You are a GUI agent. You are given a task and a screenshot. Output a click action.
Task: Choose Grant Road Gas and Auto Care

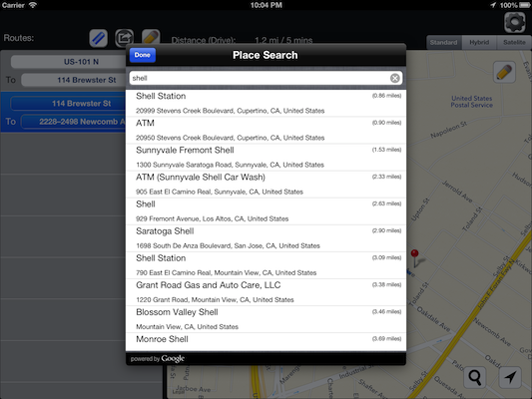coord(266,292)
